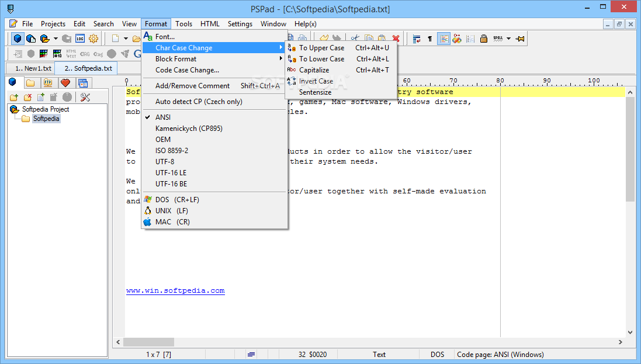
Task: Select the Softpedia folder tree item
Action: pos(46,119)
